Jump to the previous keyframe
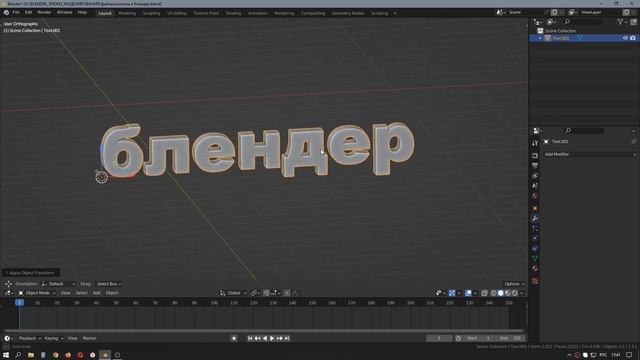 click(x=258, y=338)
